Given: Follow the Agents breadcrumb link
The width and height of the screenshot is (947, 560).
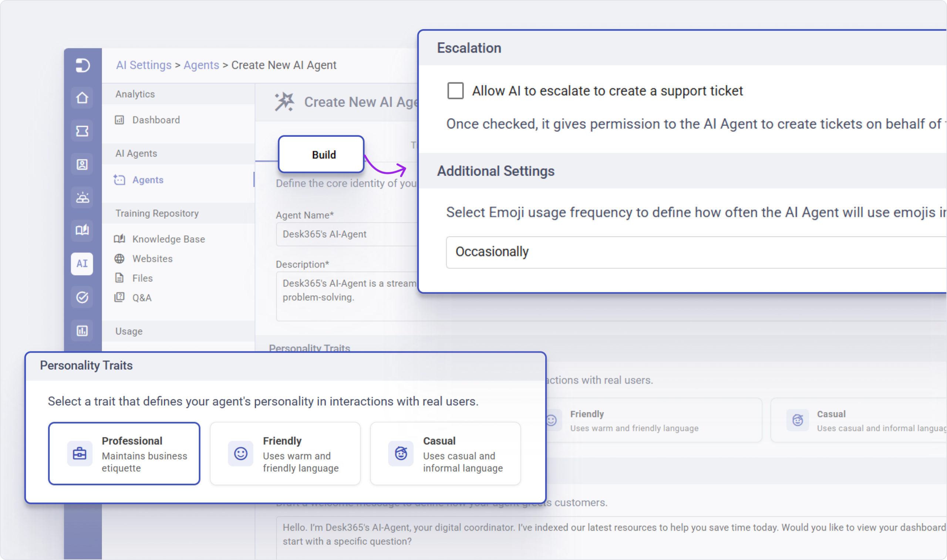Looking at the screenshot, I should (201, 65).
